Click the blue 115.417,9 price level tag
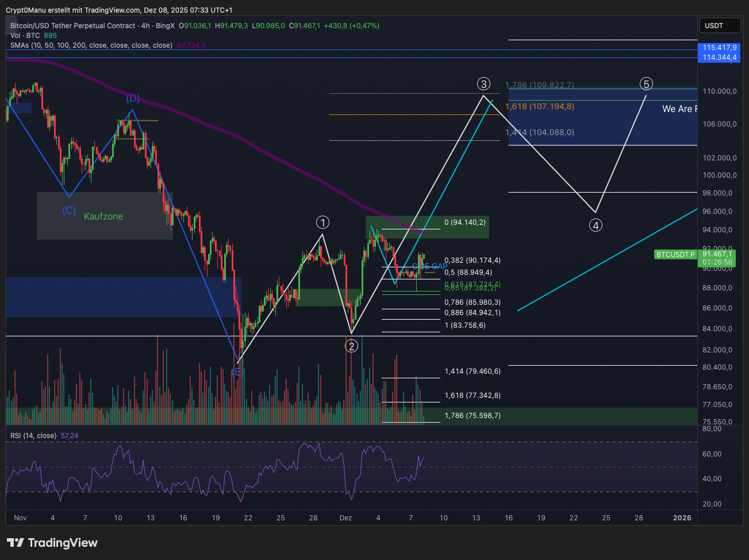 [719, 48]
